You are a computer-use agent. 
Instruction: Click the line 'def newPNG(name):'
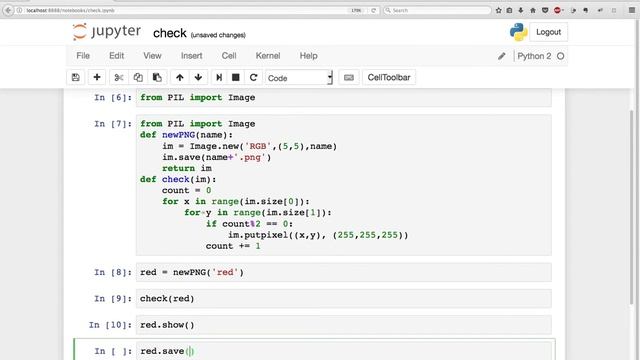pyautogui.click(x=186, y=135)
